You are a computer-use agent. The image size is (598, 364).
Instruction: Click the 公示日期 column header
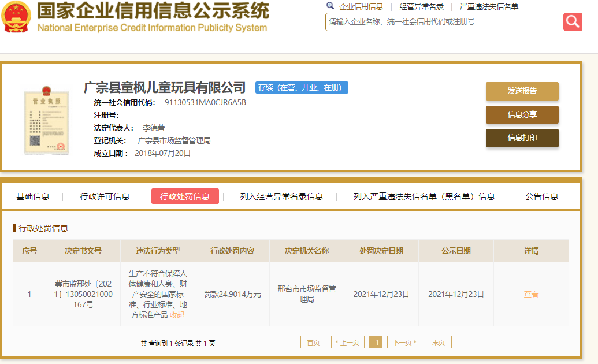tap(456, 251)
